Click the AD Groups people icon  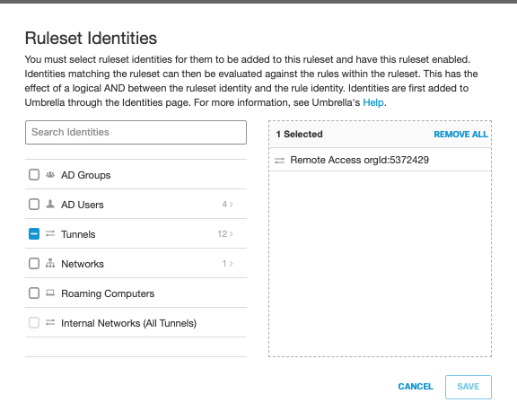tap(50, 175)
